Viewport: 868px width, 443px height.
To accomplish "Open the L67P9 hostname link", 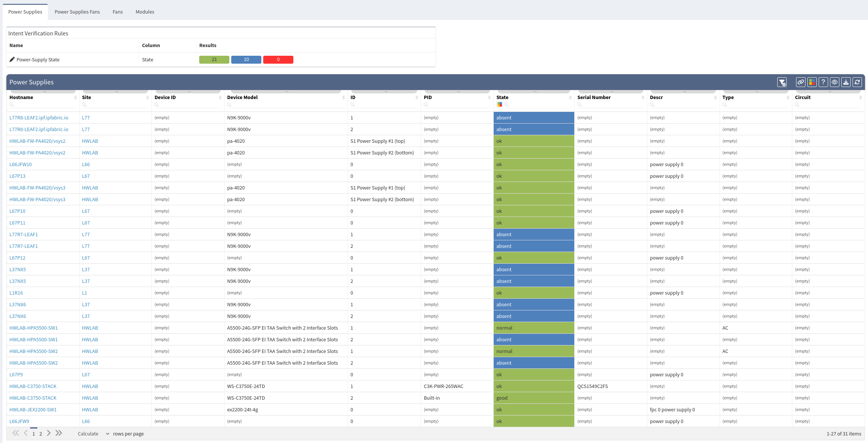I will [x=16, y=375].
